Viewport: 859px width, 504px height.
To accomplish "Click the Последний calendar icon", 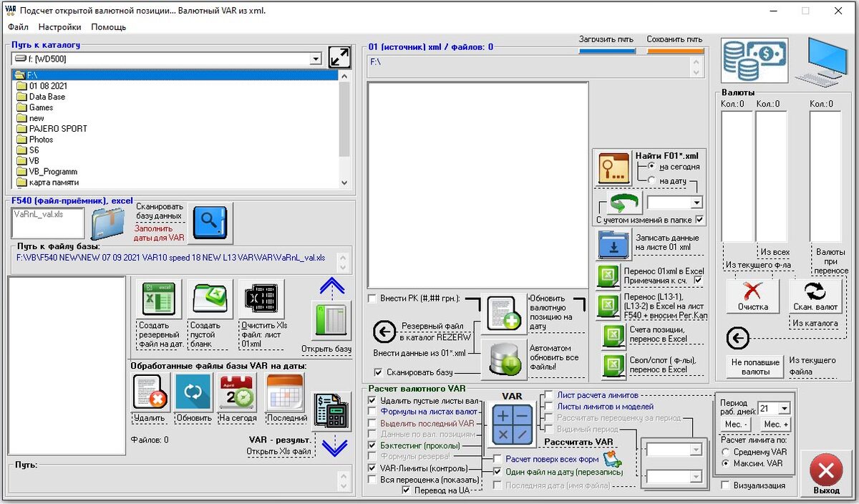I will (285, 392).
